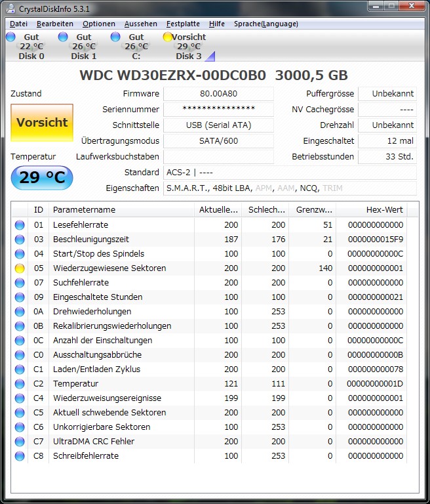Click blue status icon for Lesefehlerrate
The image size is (430, 504).
click(x=20, y=225)
